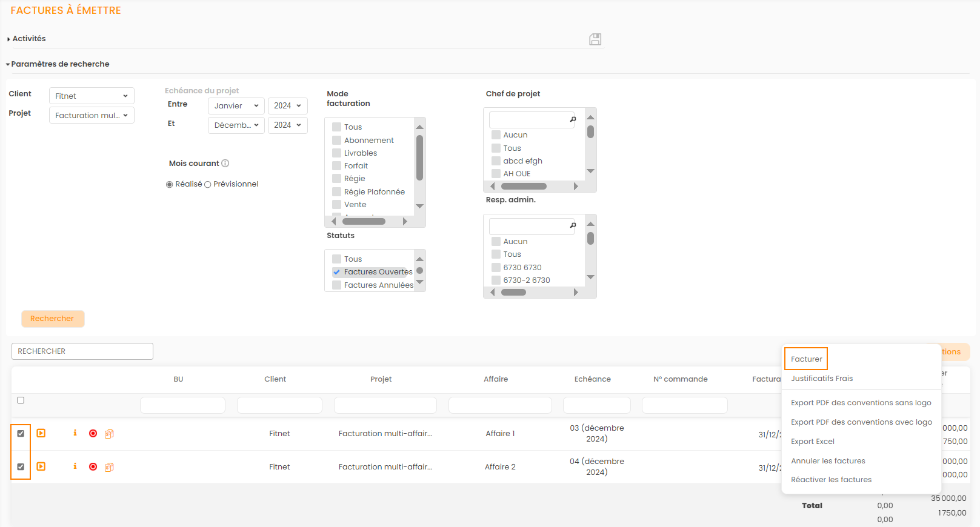Choose Facturer from the actions menu
Image resolution: width=980 pixels, height=527 pixels.
(806, 359)
